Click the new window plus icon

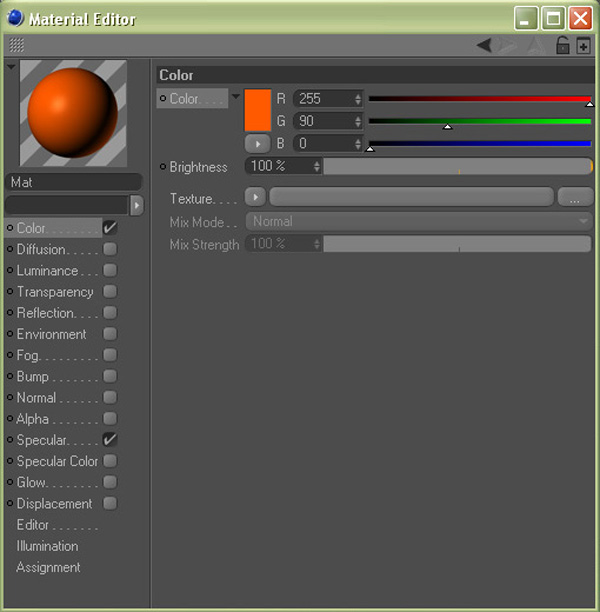point(585,45)
